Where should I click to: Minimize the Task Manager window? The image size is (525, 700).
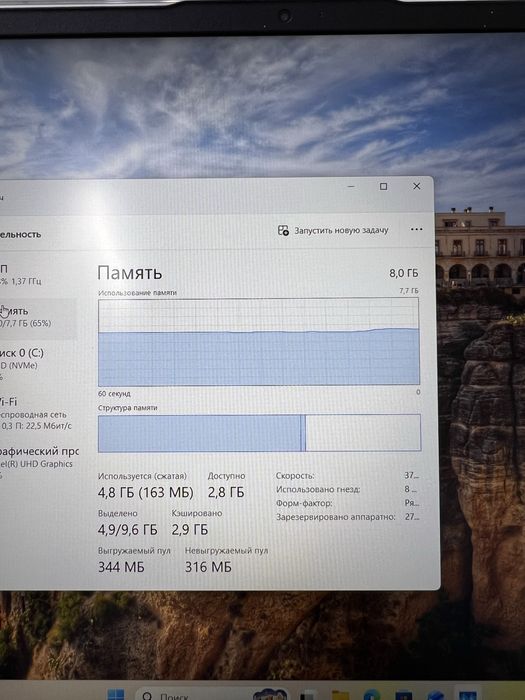(351, 186)
